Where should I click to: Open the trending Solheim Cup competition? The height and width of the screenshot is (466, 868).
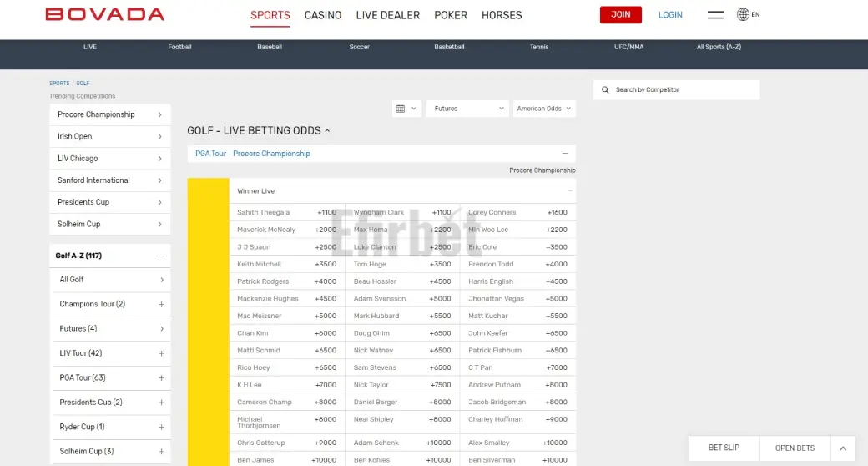click(x=109, y=225)
